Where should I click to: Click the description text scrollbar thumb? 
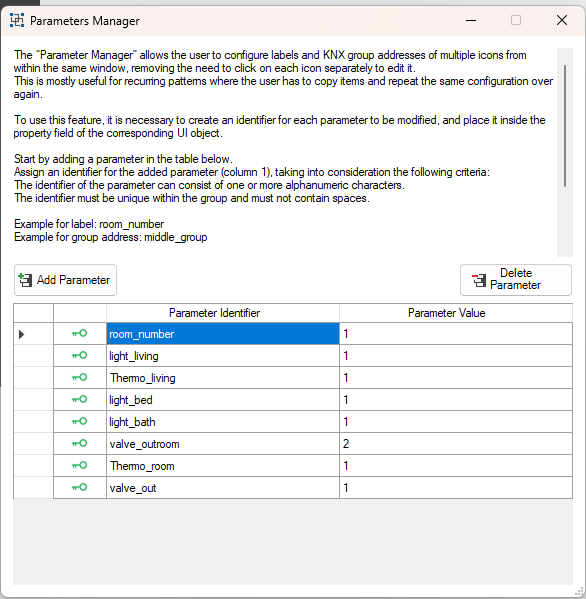click(565, 126)
